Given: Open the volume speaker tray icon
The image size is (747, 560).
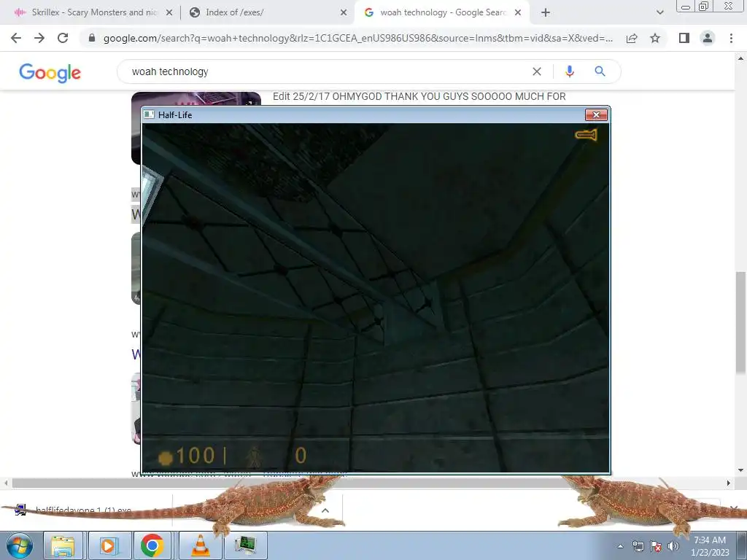Looking at the screenshot, I should coord(673,547).
